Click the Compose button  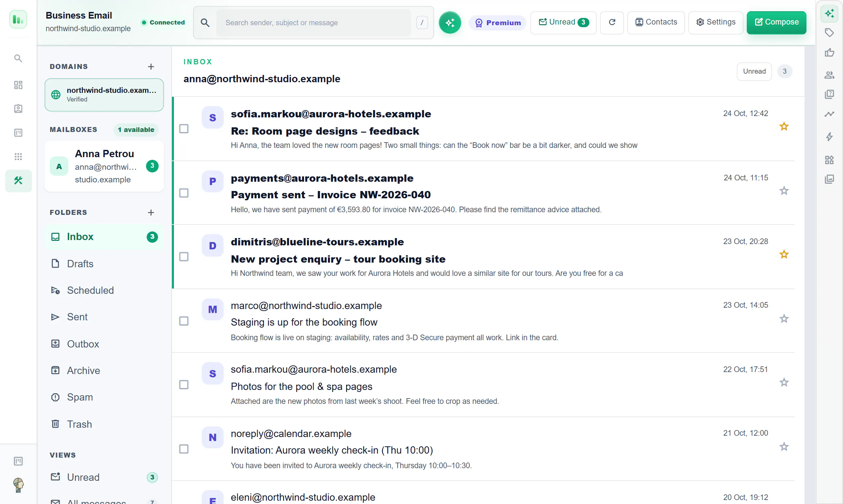coord(776,23)
